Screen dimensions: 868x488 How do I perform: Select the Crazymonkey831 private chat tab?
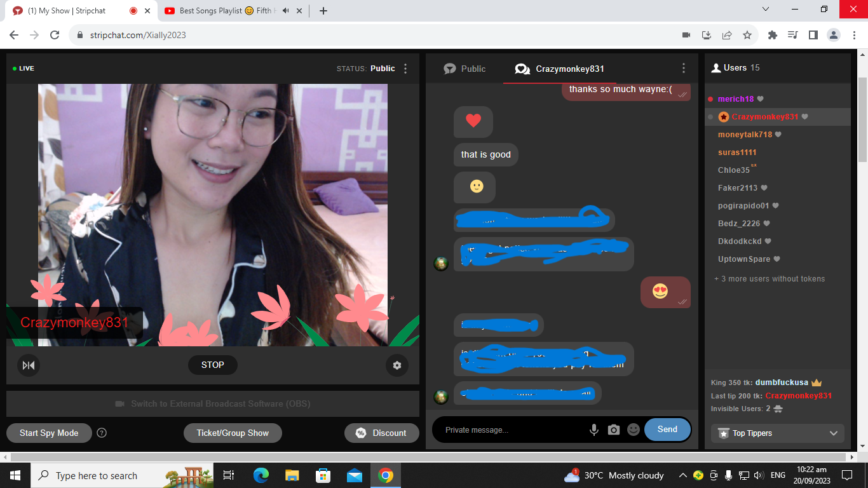click(560, 69)
